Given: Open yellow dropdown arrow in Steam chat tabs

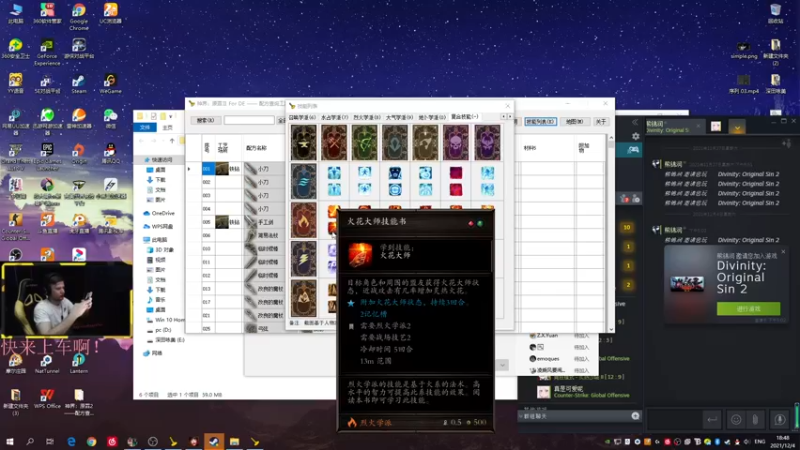Looking at the screenshot, I should point(737,127).
